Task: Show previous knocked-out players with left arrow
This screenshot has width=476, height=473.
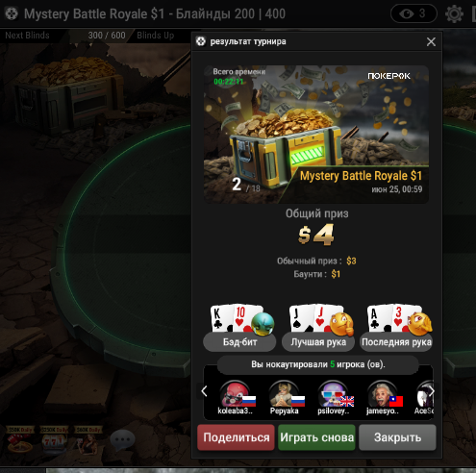Action: coord(204,391)
